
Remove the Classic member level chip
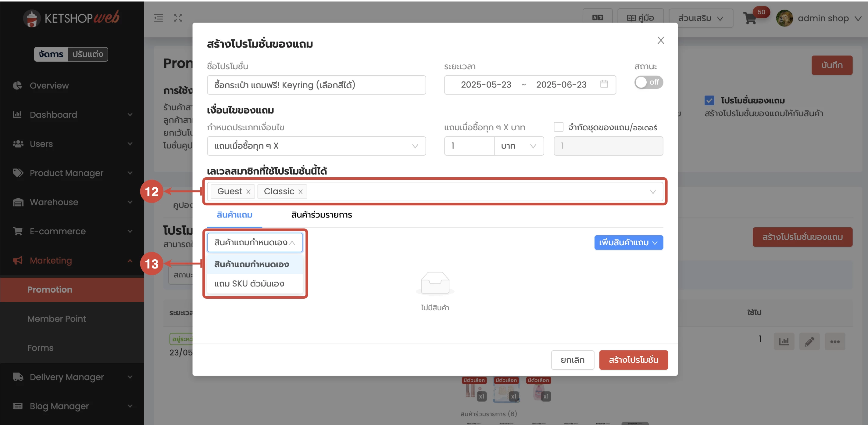point(301,191)
